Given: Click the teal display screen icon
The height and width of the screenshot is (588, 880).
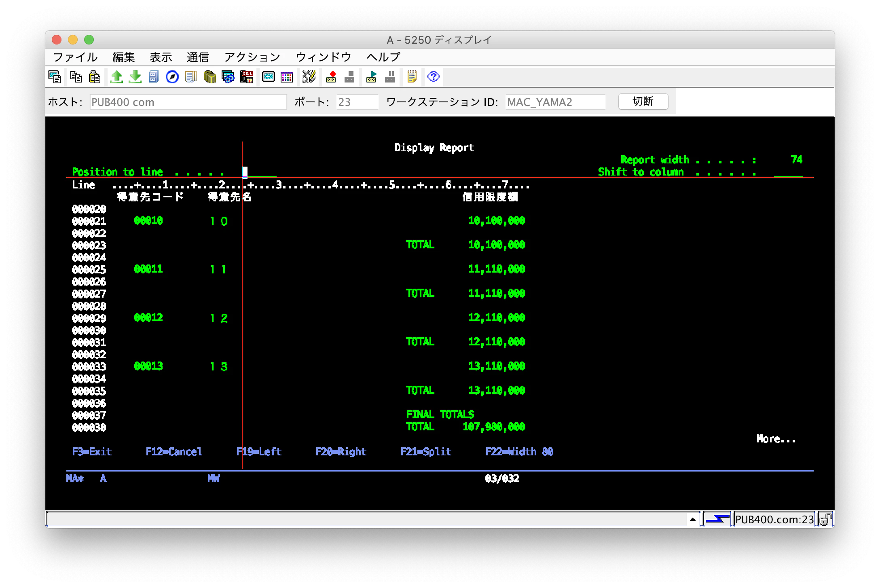Looking at the screenshot, I should 269,77.
